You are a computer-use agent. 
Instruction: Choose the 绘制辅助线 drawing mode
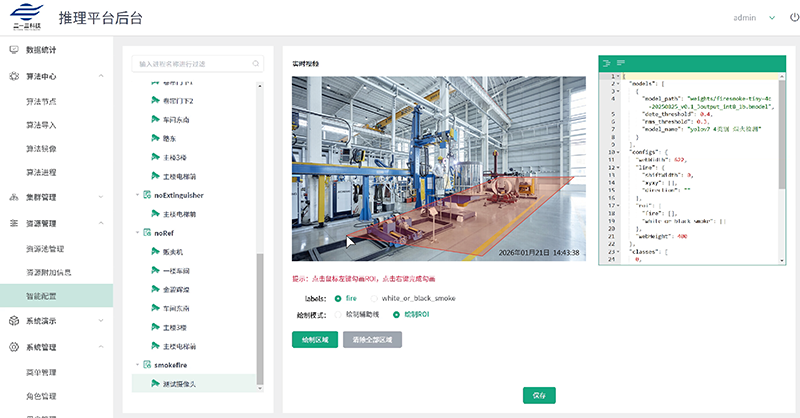339,314
